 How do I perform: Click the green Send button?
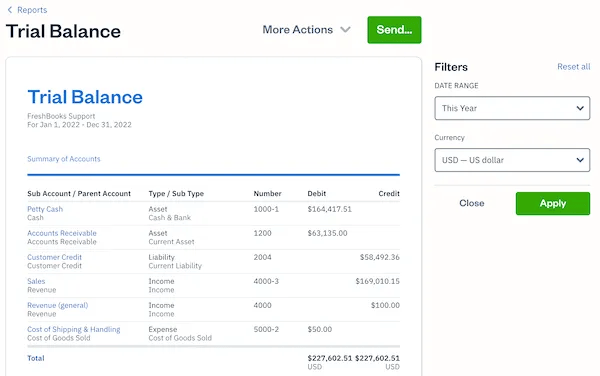[394, 30]
